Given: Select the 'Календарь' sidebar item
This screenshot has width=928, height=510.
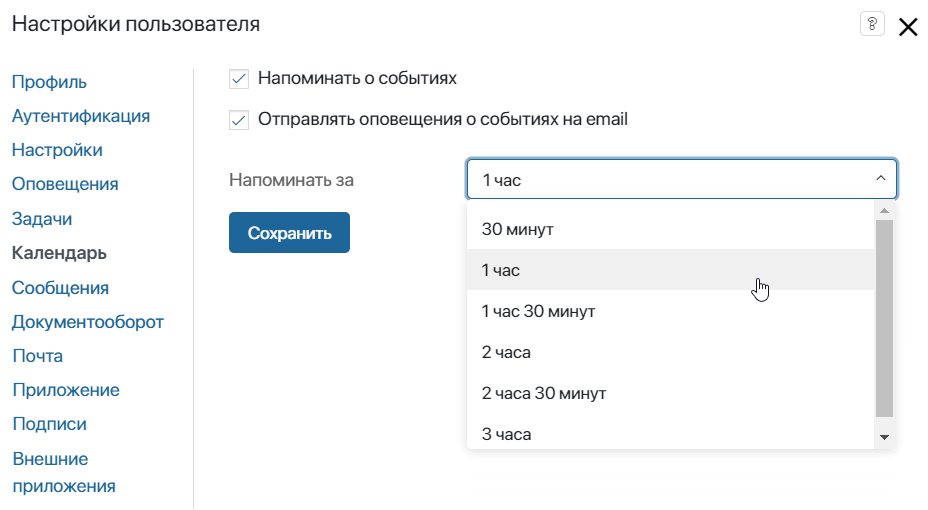Looking at the screenshot, I should click(59, 253).
